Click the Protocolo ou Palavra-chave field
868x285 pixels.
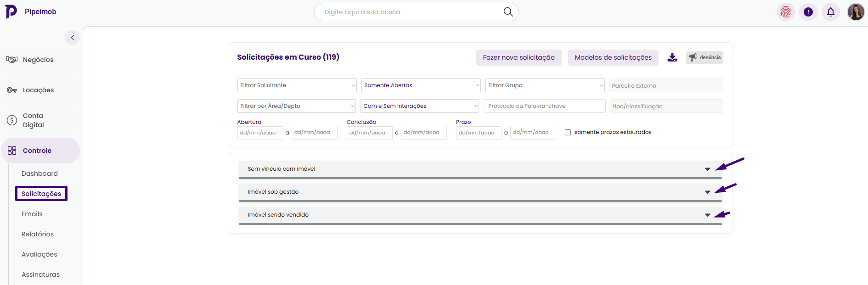tap(544, 106)
